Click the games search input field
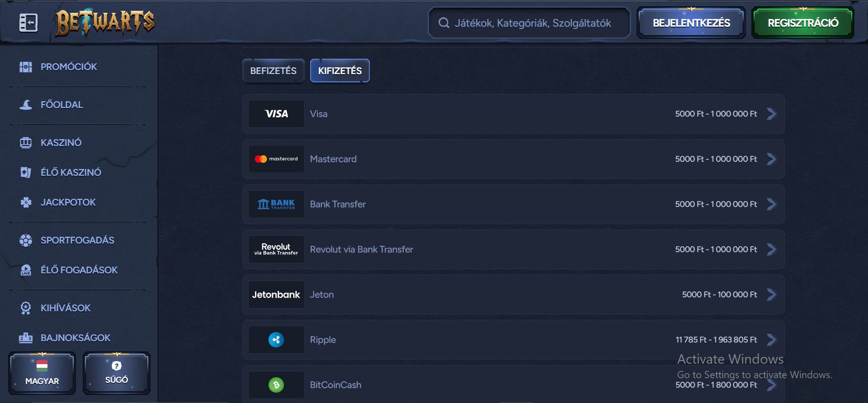This screenshot has height=403, width=868. click(532, 23)
